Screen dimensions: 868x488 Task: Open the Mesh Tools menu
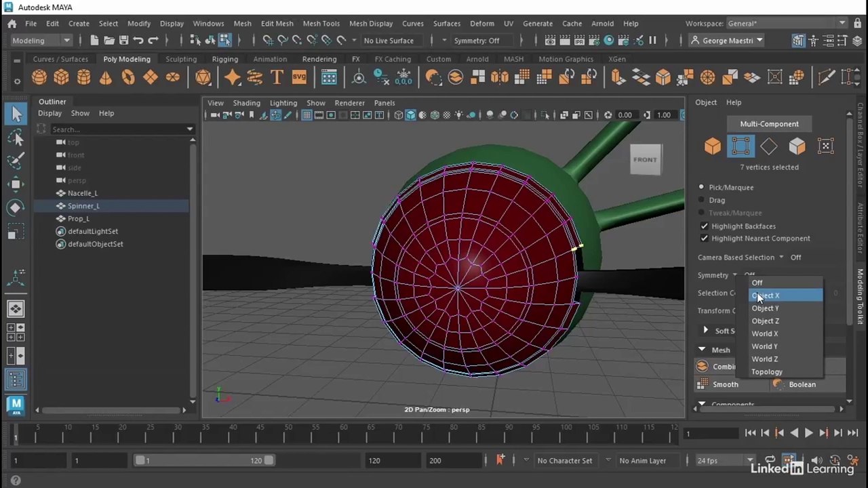[x=321, y=24]
